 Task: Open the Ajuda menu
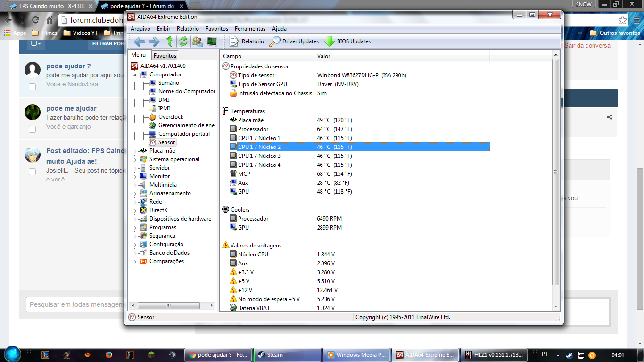[279, 29]
